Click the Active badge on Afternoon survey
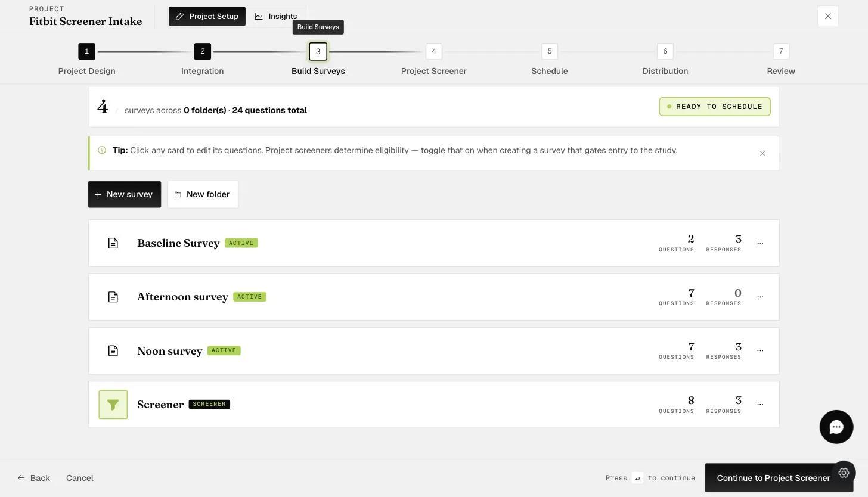 pos(250,297)
